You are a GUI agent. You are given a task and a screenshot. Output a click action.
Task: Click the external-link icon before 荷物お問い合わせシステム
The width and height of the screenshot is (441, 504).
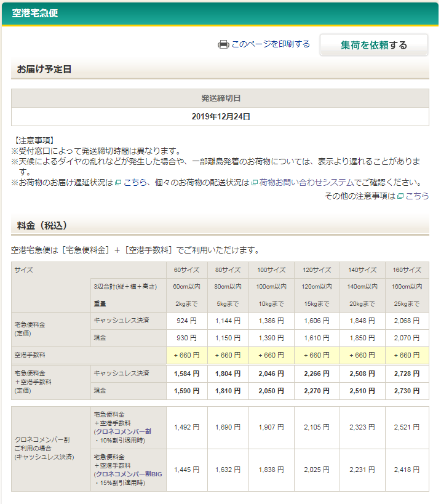[x=255, y=183]
